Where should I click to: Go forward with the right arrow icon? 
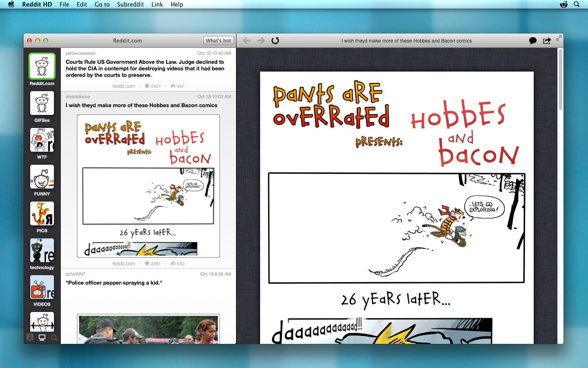tap(261, 40)
